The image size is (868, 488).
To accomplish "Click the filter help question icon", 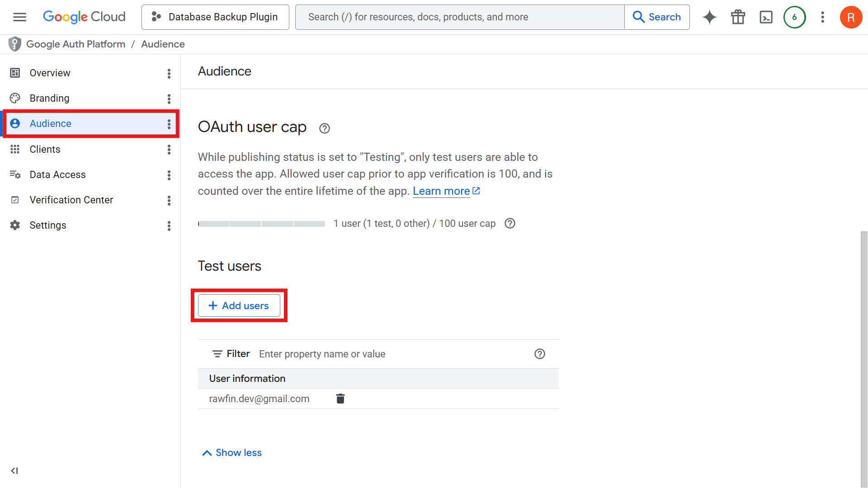I will 540,354.
